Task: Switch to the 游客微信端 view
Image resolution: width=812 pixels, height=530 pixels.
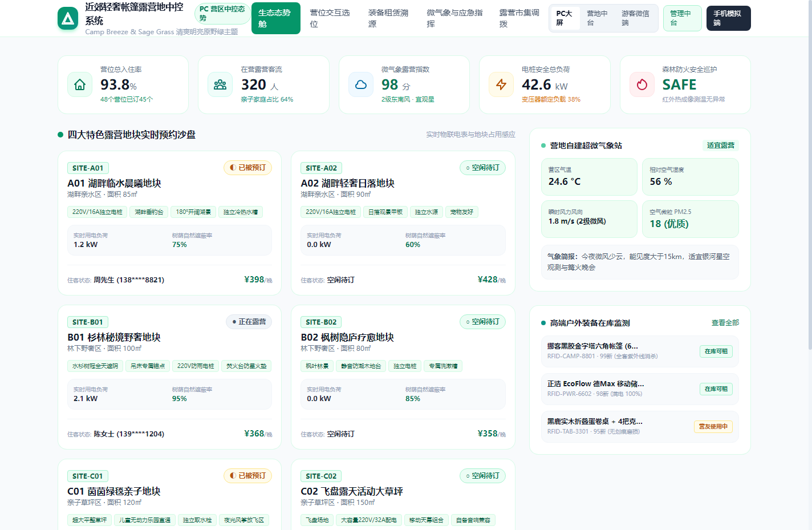Action: click(636, 18)
